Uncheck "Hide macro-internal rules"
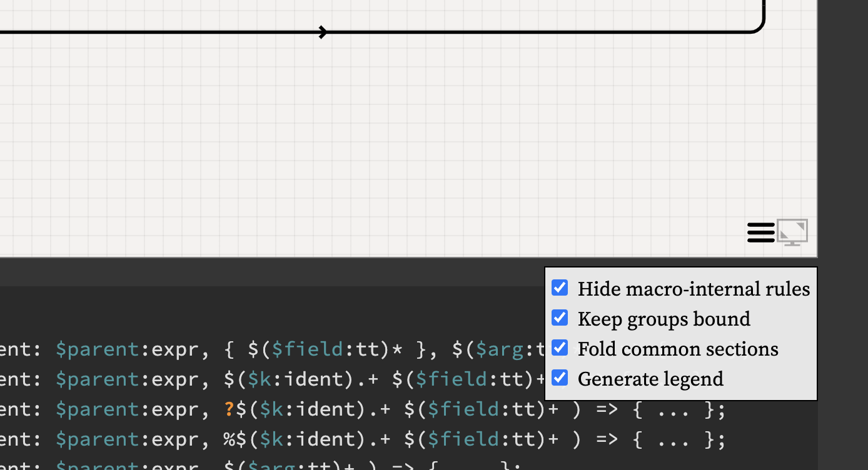Viewport: 868px width, 470px height. (x=559, y=287)
